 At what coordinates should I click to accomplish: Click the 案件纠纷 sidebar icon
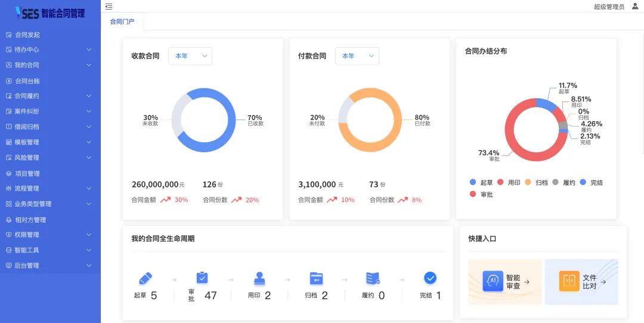(8, 111)
